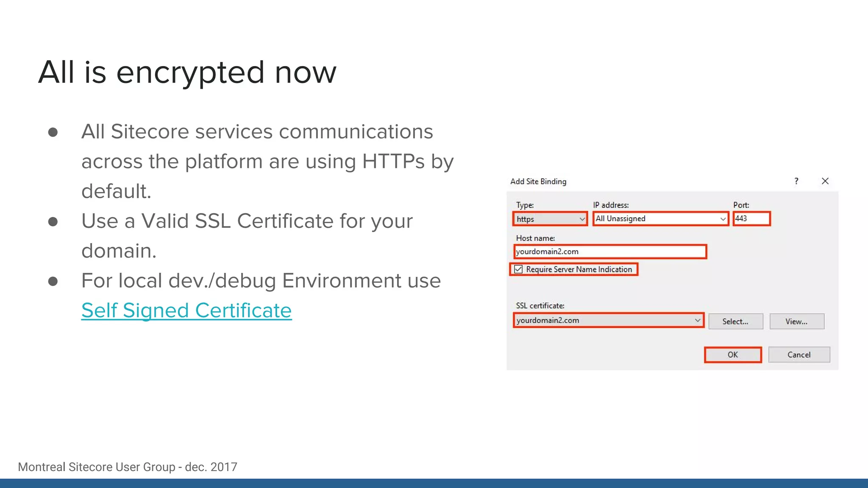Close the Add Site Binding dialog
The image size is (868, 488).
point(825,181)
